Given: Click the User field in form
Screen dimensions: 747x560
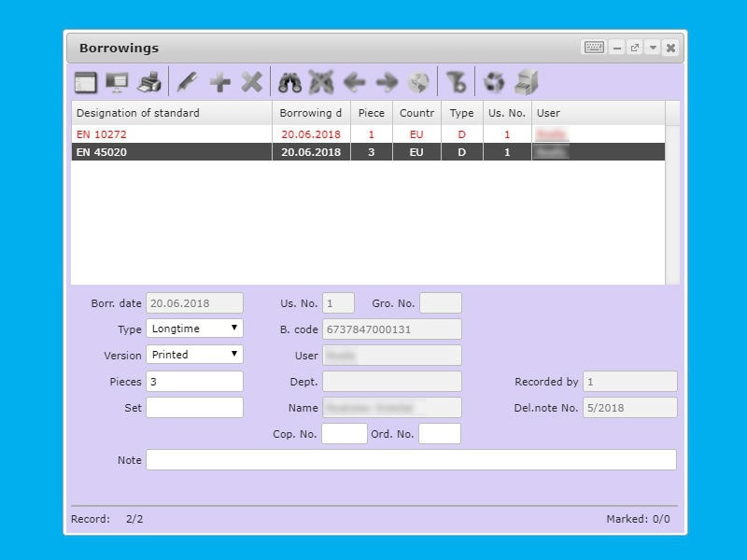Looking at the screenshot, I should click(392, 356).
